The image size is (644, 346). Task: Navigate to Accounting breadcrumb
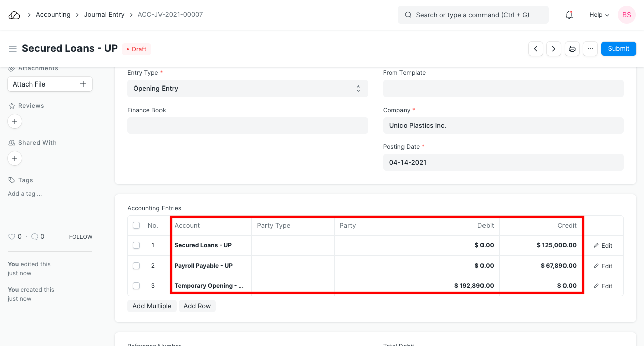pos(53,15)
